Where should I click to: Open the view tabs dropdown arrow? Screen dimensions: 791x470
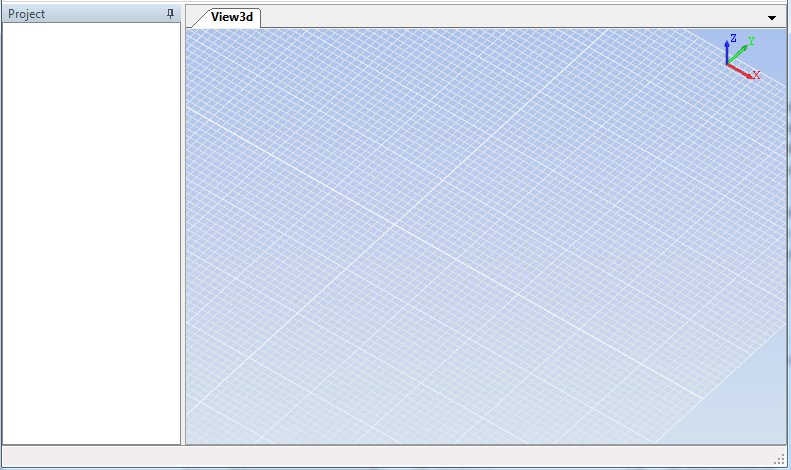(771, 18)
